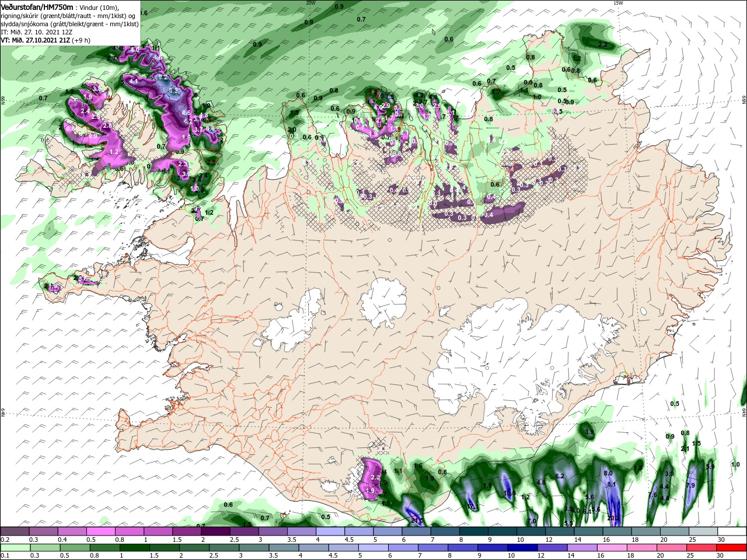Viewport: 747px width, 560px height.
Task: Click the 4.8 rain value off south coast
Action: pos(541,482)
